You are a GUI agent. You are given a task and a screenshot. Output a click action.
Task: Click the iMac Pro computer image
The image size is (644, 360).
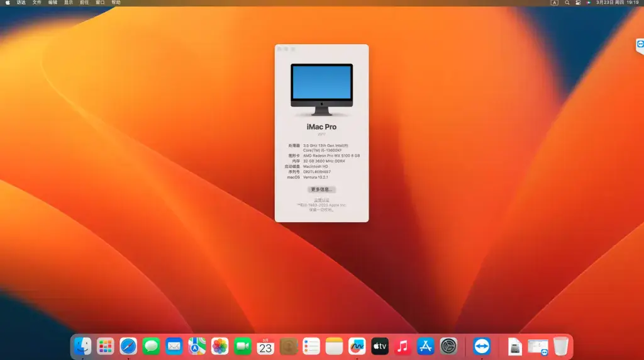(321, 89)
